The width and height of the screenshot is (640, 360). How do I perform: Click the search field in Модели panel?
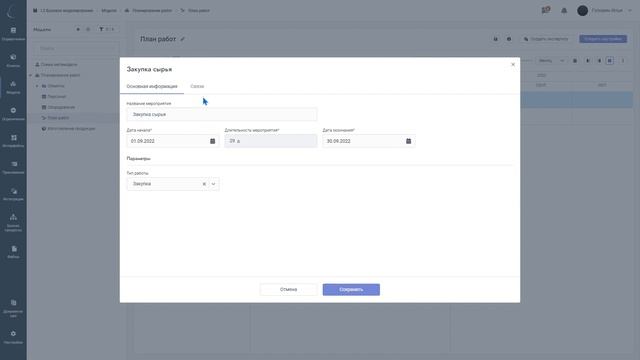[76, 48]
